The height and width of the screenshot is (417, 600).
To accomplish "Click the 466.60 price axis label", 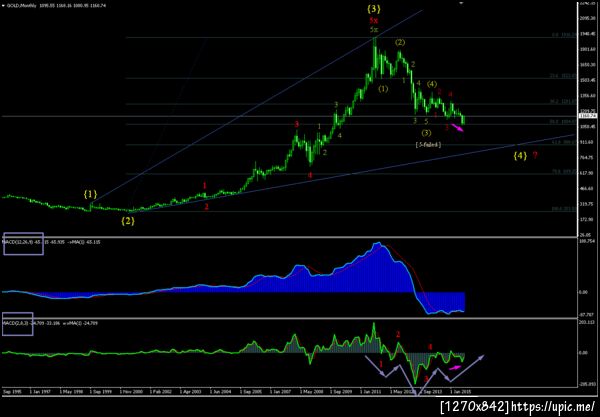I will coord(588,188).
